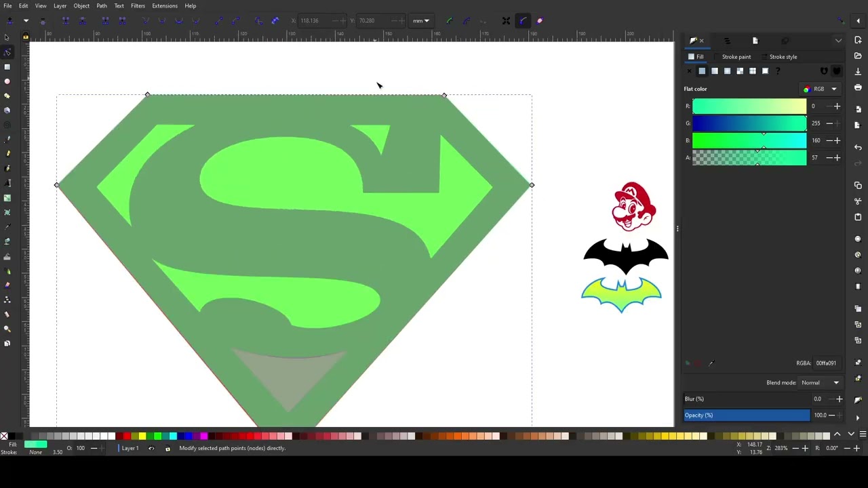Open the Extensions menu

165,5
